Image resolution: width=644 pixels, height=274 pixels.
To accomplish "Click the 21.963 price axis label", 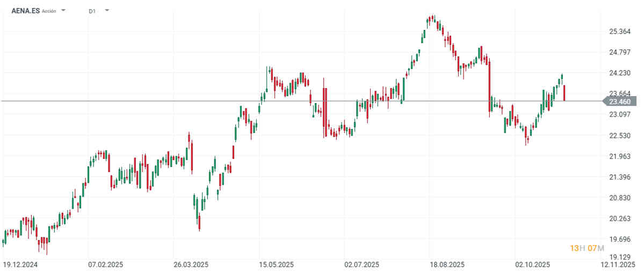I will point(619,156).
